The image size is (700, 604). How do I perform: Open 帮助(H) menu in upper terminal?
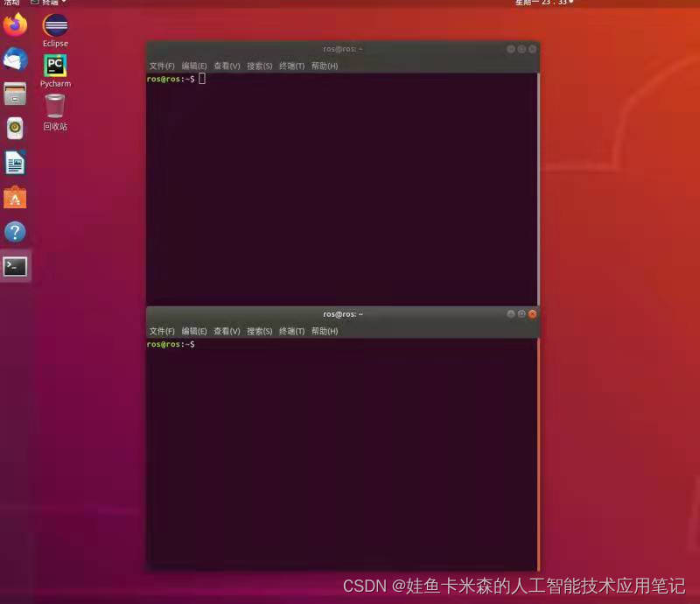(x=325, y=67)
